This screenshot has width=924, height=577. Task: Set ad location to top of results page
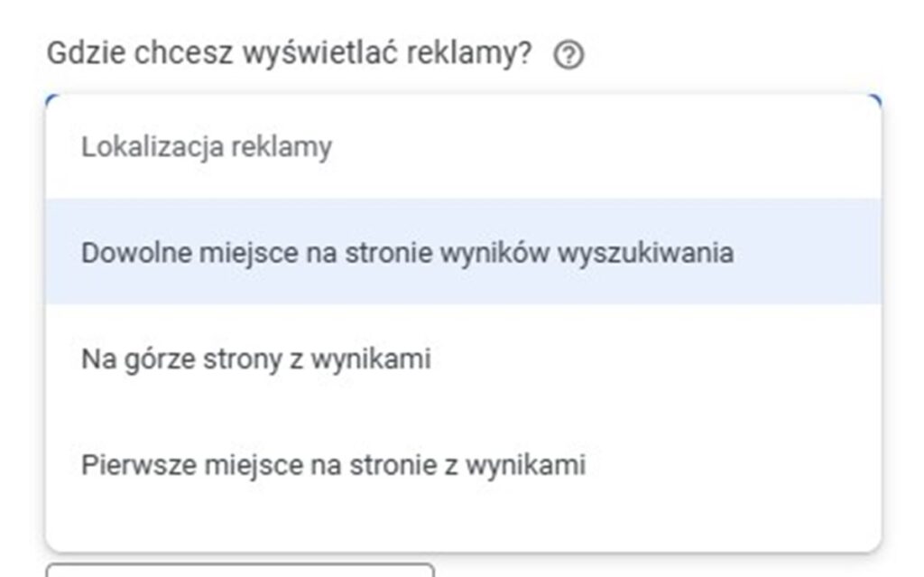pos(463,358)
